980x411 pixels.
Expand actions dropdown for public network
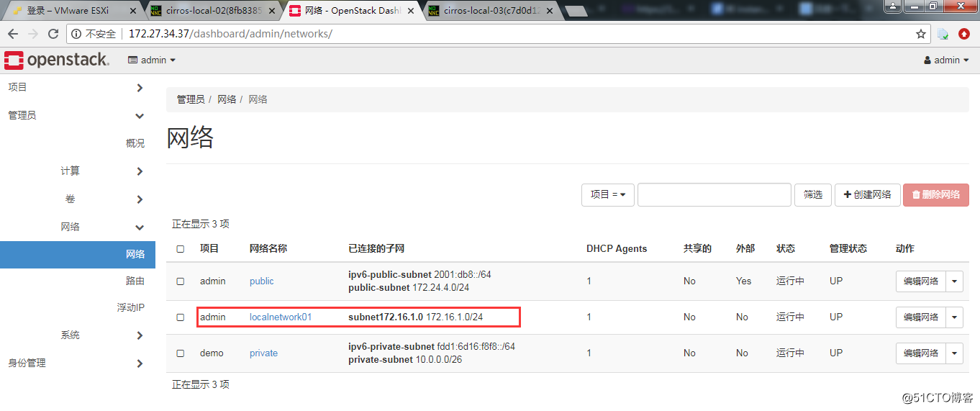pyautogui.click(x=955, y=281)
